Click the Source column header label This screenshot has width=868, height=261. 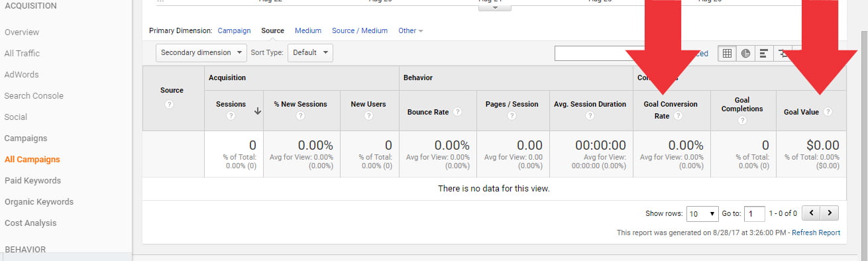click(x=172, y=90)
